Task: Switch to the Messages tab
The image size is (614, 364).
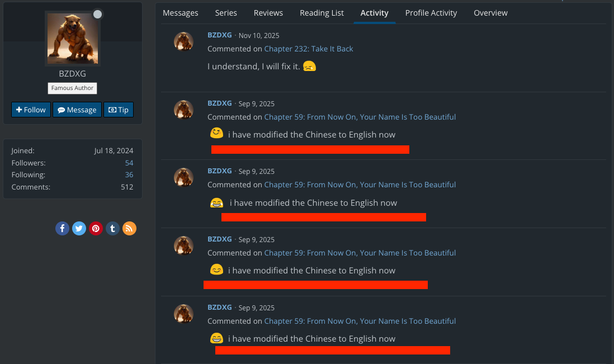Action: tap(181, 13)
